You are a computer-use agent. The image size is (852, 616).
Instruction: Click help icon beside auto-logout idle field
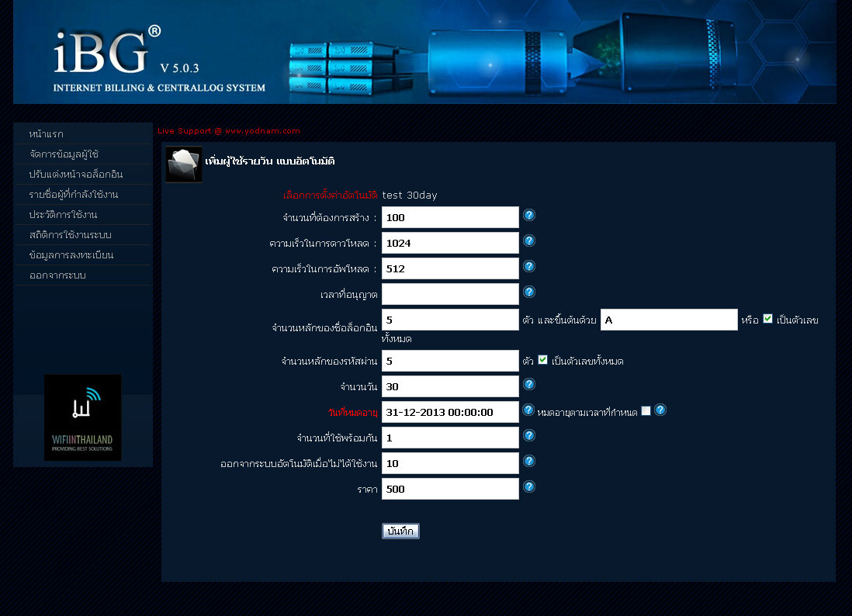point(528,461)
